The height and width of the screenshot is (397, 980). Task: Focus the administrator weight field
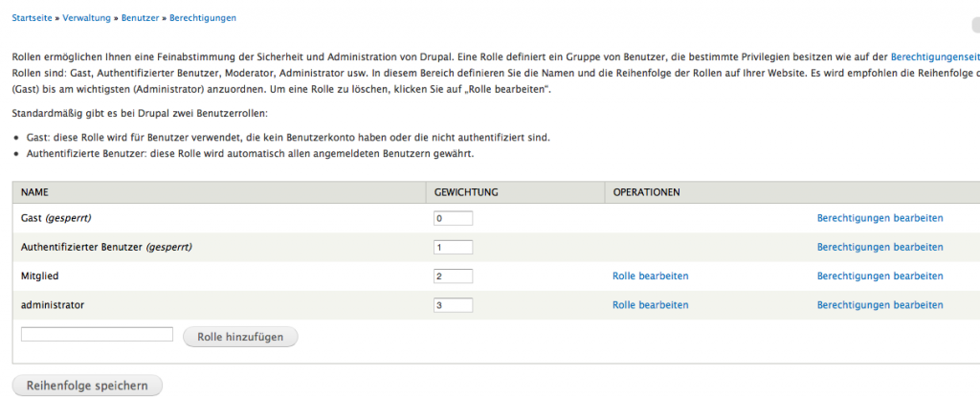(454, 306)
